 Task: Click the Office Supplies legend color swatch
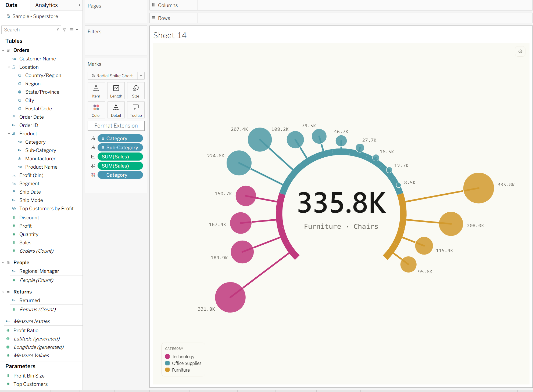[167, 363]
